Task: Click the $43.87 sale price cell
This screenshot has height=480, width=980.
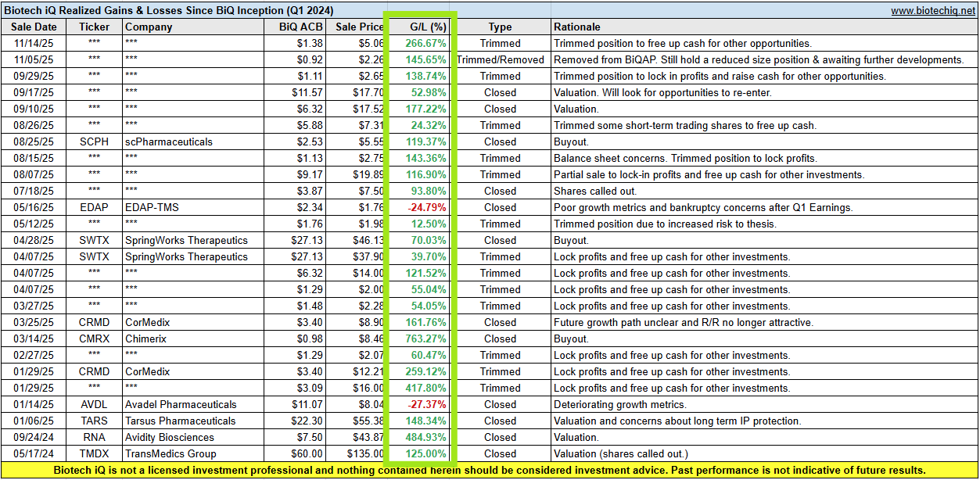Action: point(357,437)
